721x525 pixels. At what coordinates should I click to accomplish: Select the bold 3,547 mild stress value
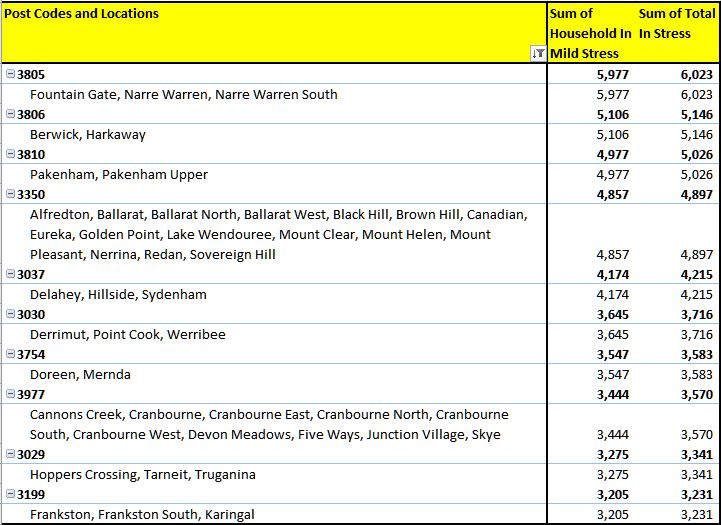[x=612, y=354]
